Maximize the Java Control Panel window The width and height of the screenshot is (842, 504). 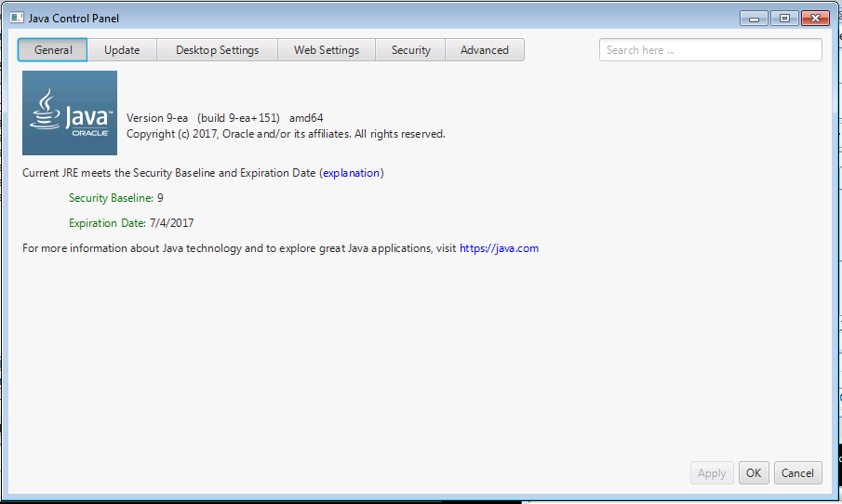click(x=783, y=19)
